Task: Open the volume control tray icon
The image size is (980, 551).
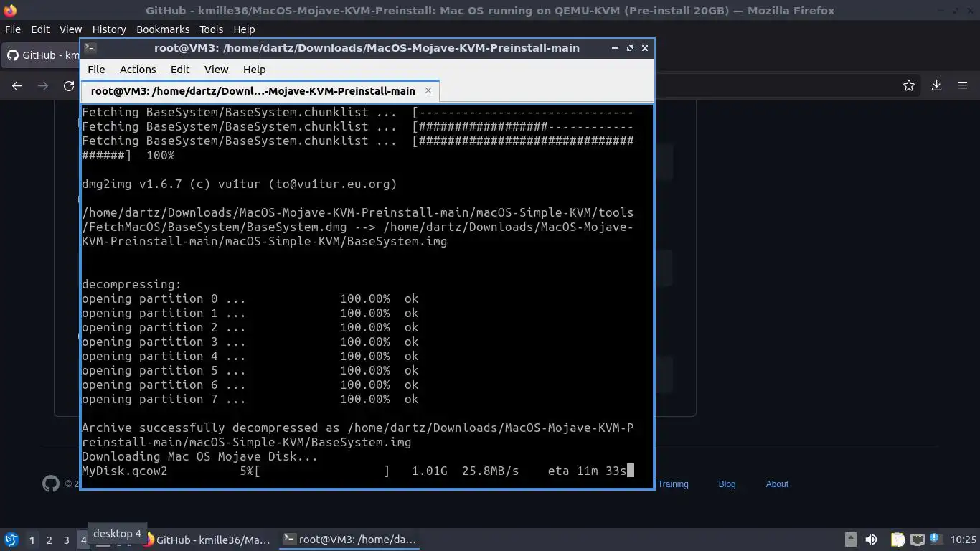Action: pyautogui.click(x=871, y=540)
